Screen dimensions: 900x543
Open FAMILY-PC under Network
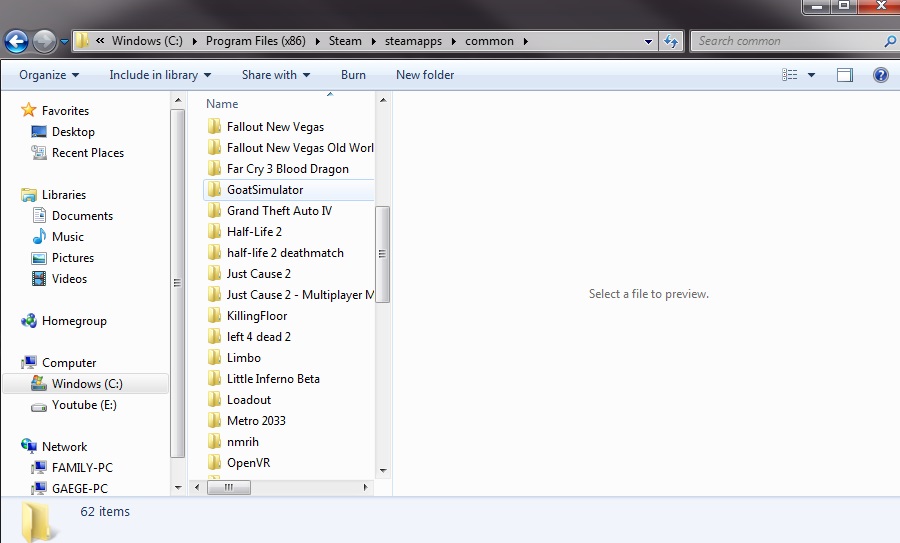82,468
